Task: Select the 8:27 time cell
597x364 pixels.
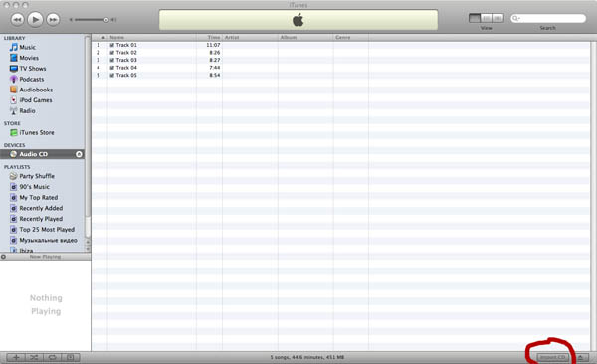Action: pyautogui.click(x=214, y=60)
